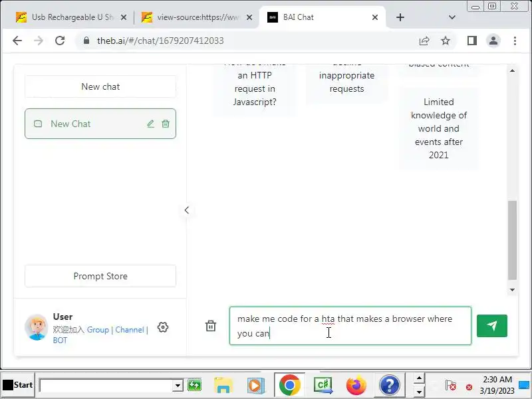Close the BAI Chat tab
Viewport: 532px width, 399px height.
click(375, 17)
